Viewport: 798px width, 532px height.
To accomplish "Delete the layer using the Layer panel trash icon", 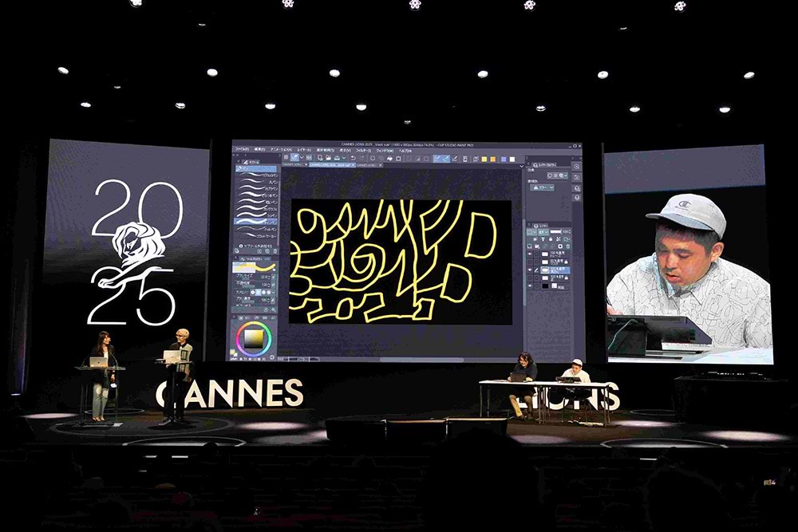I will coord(567,246).
